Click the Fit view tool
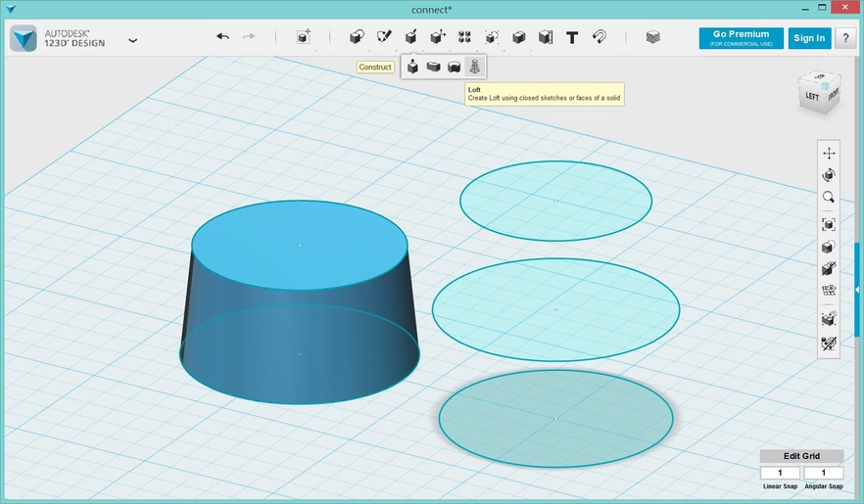Image resolution: width=864 pixels, height=504 pixels. pyautogui.click(x=828, y=224)
